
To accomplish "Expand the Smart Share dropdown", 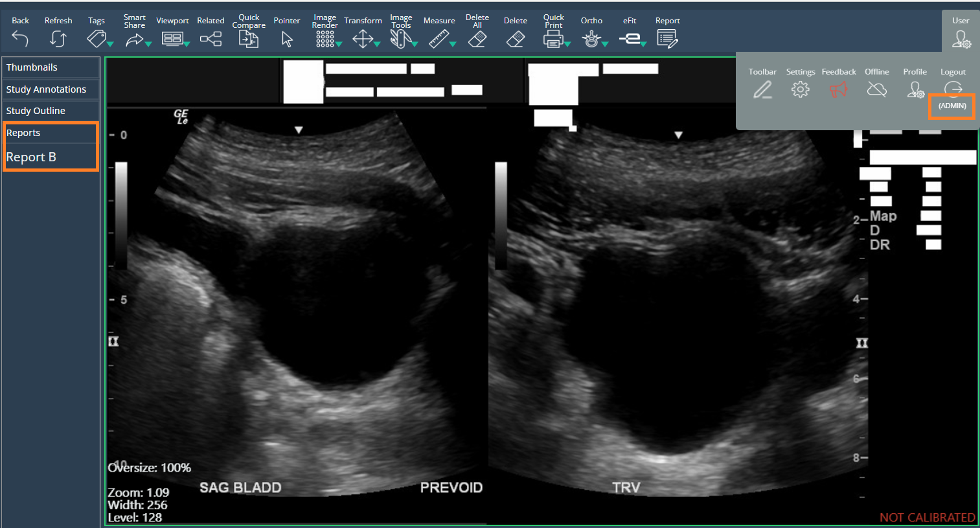I will click(x=148, y=44).
